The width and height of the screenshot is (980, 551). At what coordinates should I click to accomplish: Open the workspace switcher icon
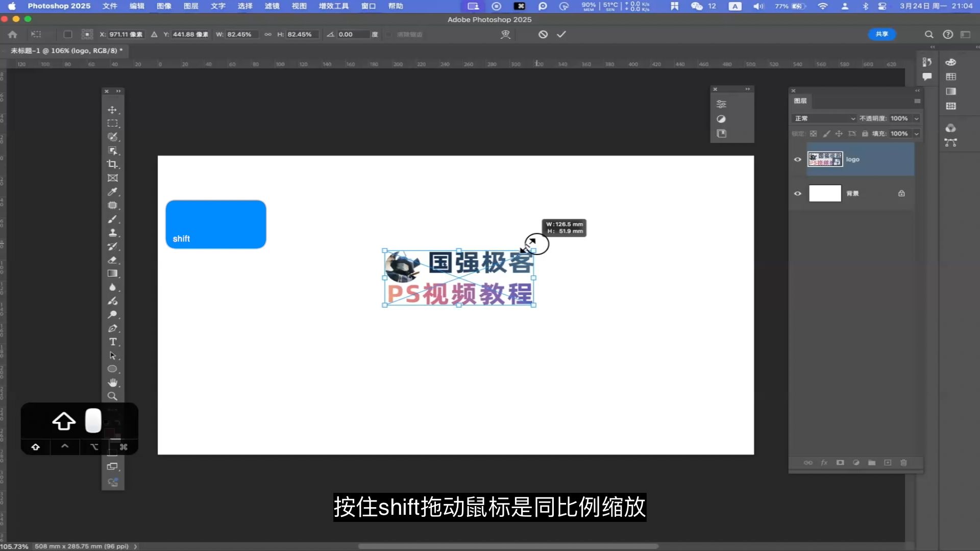point(965,34)
